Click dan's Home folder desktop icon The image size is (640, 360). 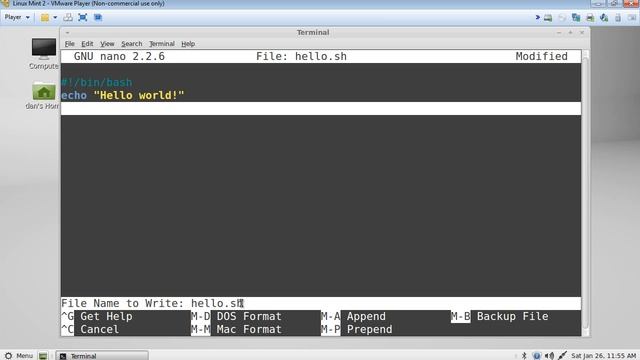(x=43, y=96)
